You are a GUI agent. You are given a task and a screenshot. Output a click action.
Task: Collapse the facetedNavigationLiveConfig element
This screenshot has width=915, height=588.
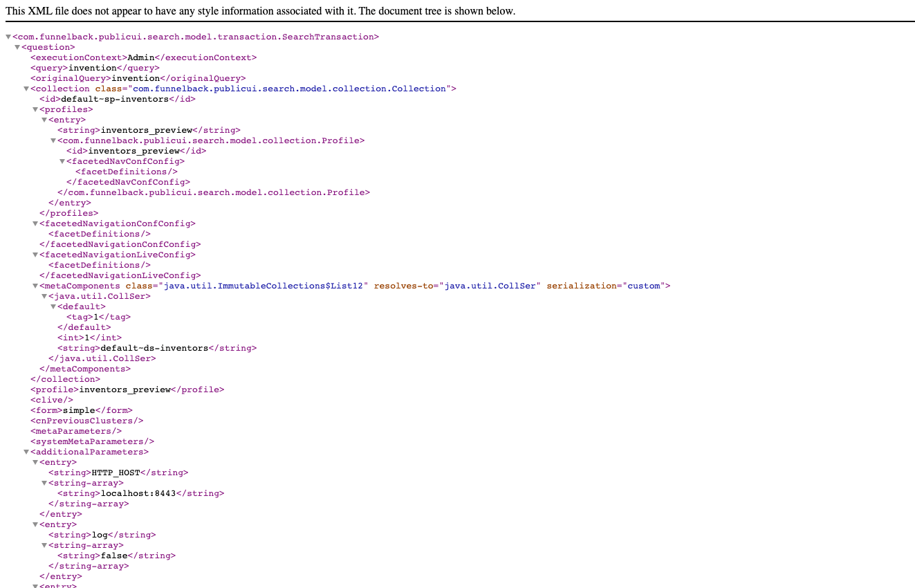coord(35,254)
